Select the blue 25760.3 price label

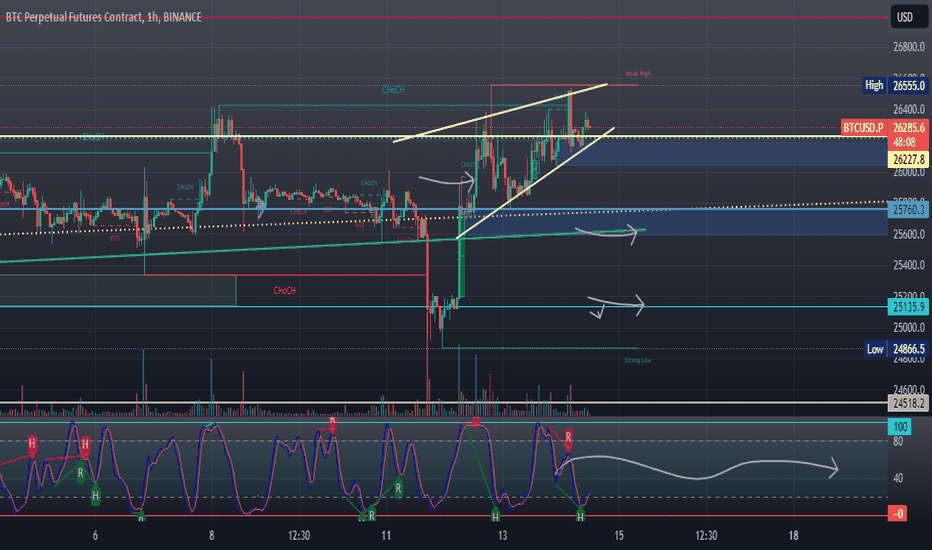pyautogui.click(x=908, y=209)
